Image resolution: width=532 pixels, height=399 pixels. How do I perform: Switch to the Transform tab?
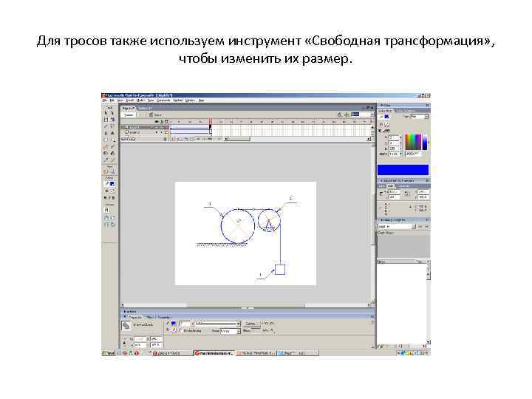click(403, 186)
